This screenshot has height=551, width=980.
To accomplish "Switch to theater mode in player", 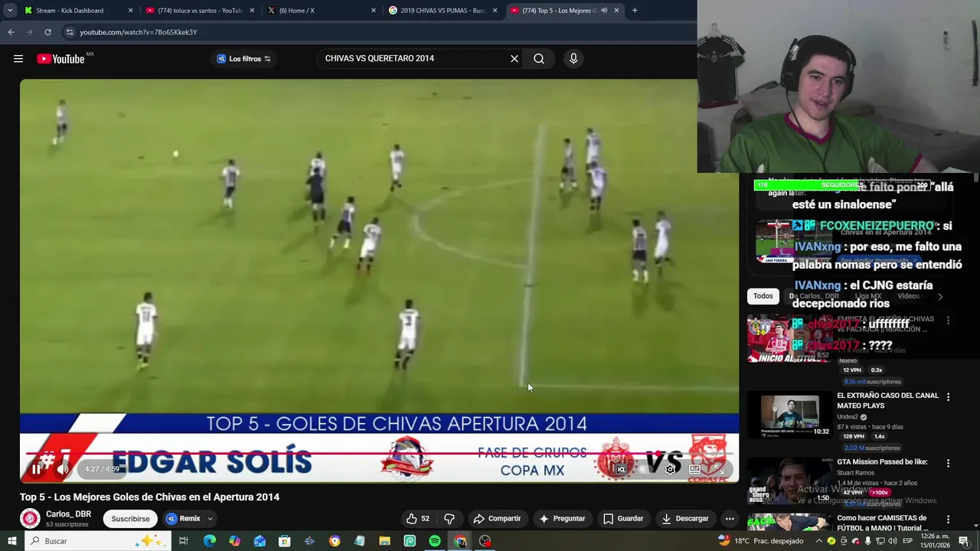I will [694, 469].
